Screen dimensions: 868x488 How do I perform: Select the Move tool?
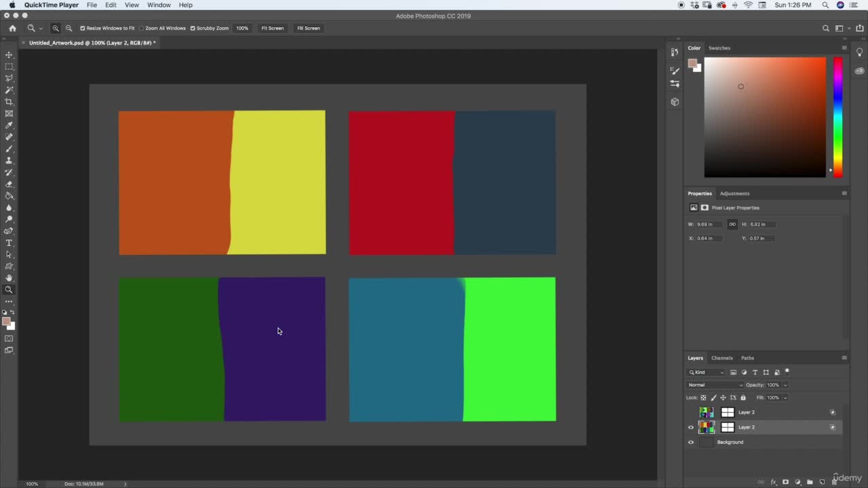point(9,55)
